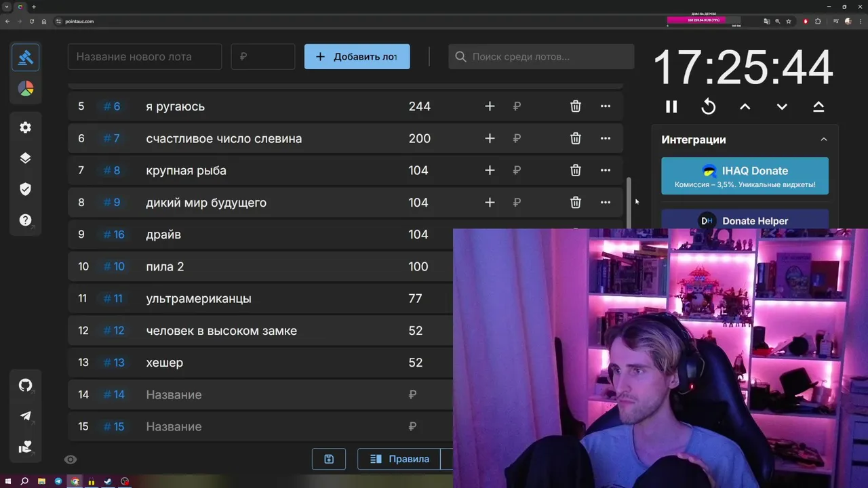Open three-dot menu for 'крупная рыба'

tap(606, 170)
